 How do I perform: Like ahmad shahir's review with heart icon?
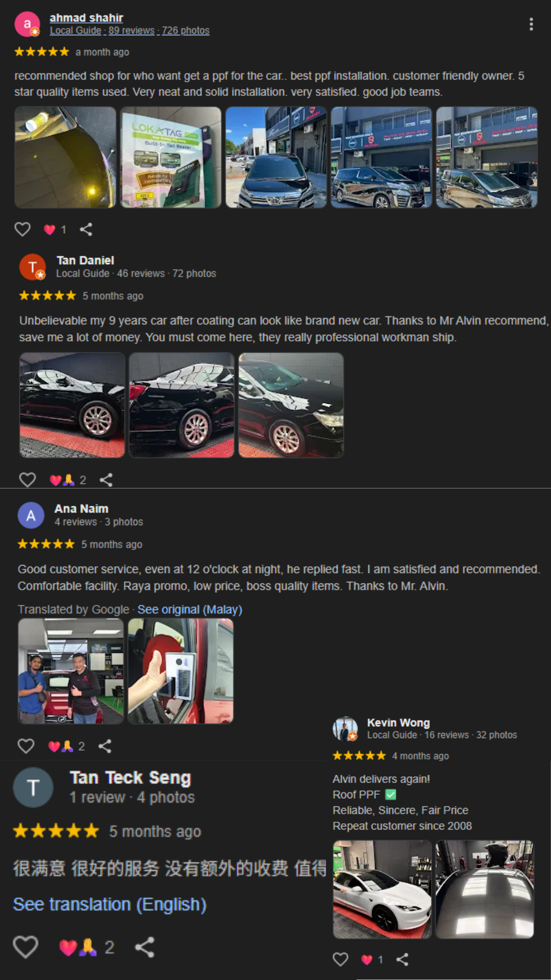tap(22, 229)
